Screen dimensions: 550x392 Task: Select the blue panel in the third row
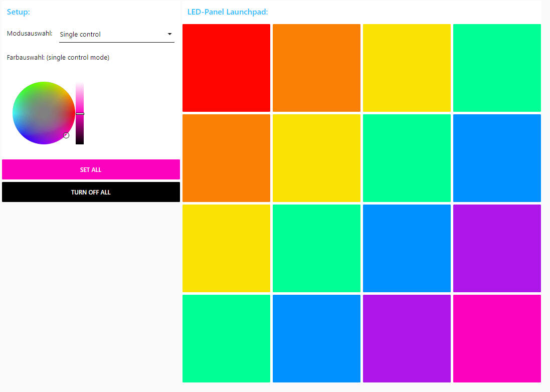tap(407, 248)
